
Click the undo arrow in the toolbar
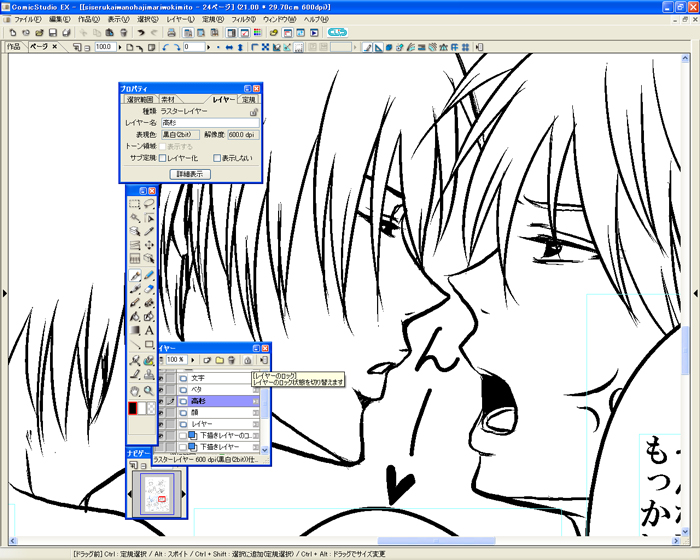click(141, 33)
